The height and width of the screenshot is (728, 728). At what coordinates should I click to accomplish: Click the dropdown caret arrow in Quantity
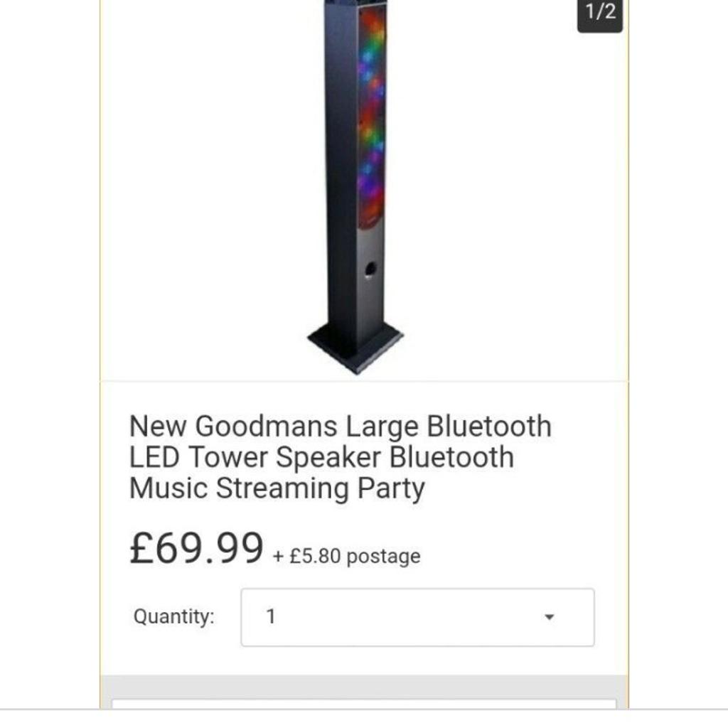click(x=550, y=617)
